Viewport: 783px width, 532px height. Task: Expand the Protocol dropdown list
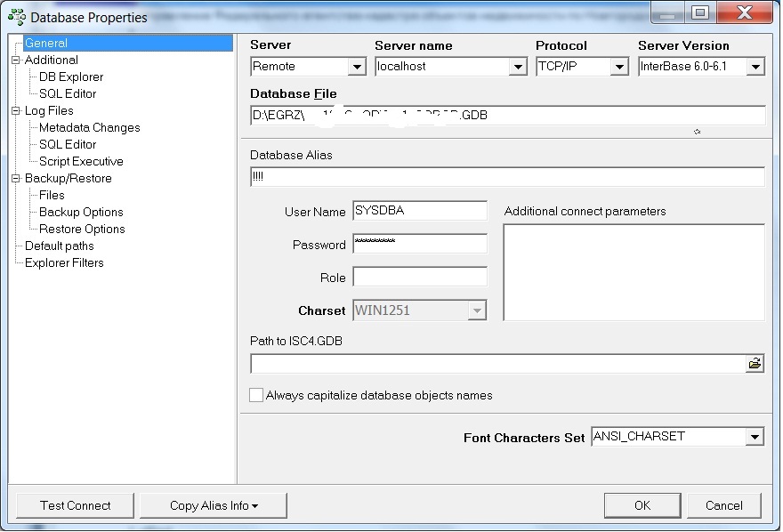619,67
